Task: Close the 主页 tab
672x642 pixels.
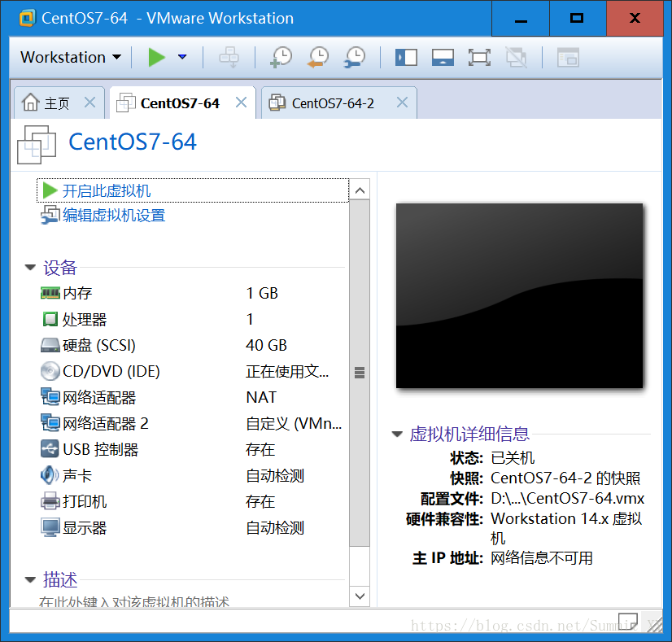Action: point(90,103)
